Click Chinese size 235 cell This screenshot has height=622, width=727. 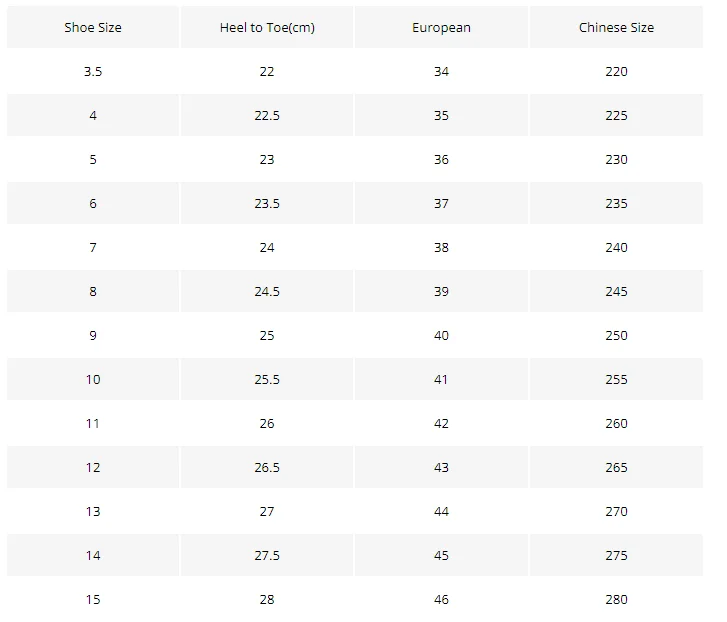click(x=616, y=203)
